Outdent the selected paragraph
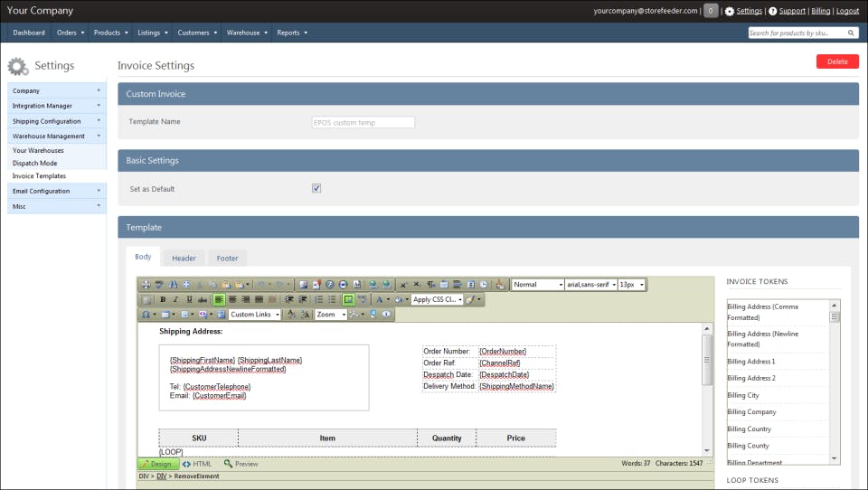The height and width of the screenshot is (490, 868). (x=303, y=299)
